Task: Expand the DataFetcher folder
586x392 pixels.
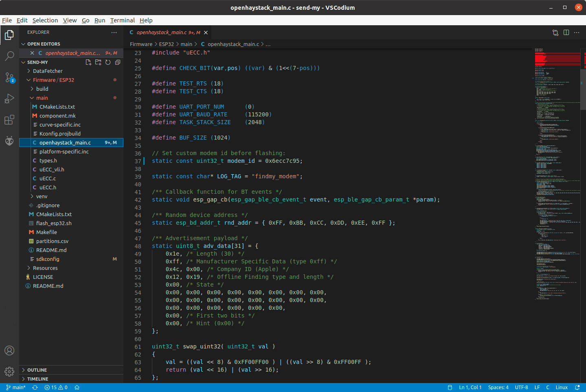Action: click(48, 71)
